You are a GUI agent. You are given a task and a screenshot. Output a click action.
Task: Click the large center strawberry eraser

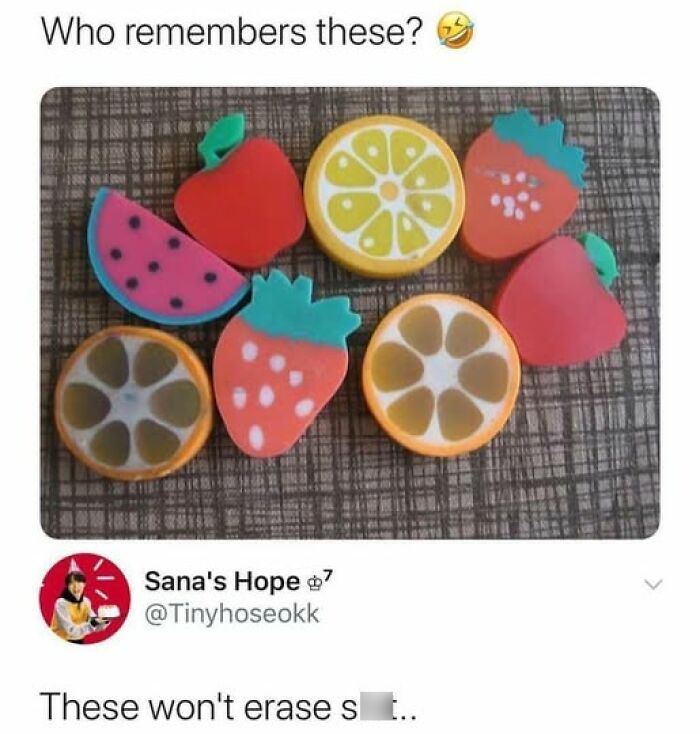tap(284, 364)
